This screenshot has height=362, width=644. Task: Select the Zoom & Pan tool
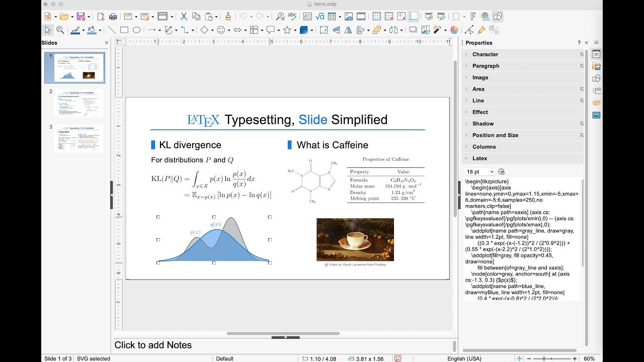click(x=60, y=30)
